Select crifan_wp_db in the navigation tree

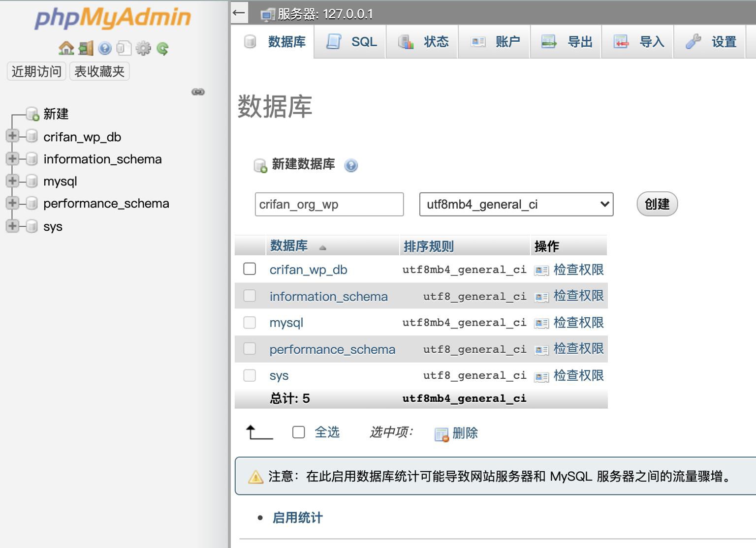coord(82,137)
